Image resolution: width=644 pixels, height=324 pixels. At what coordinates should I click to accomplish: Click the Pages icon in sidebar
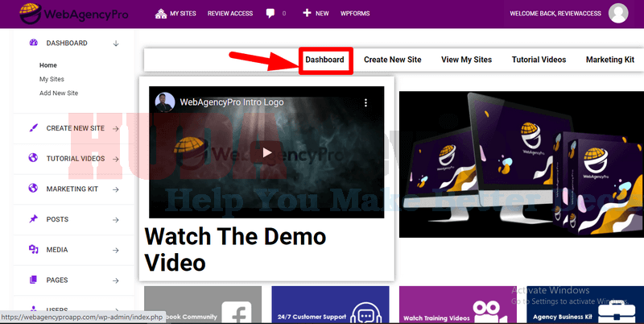(x=33, y=280)
